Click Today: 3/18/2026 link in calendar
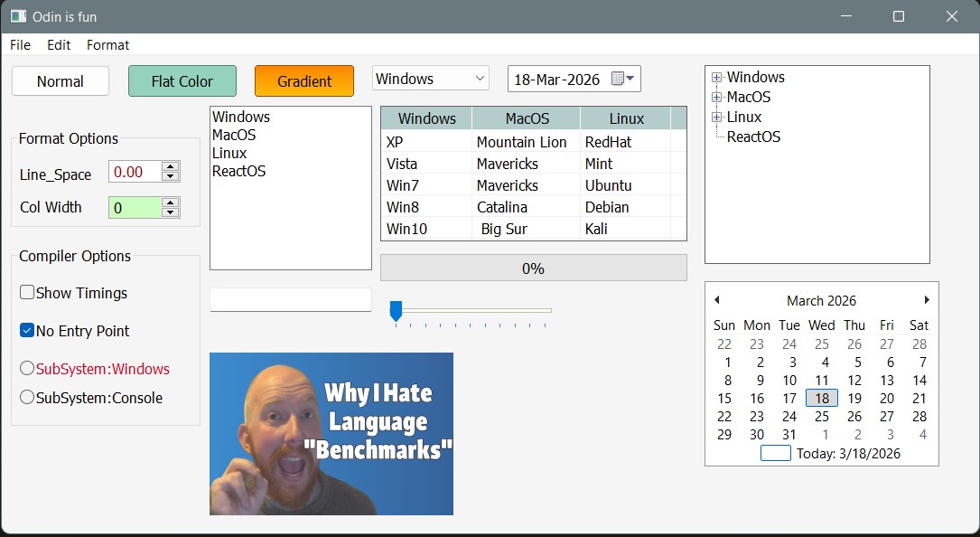Screen dimensions: 980x537 coord(848,454)
